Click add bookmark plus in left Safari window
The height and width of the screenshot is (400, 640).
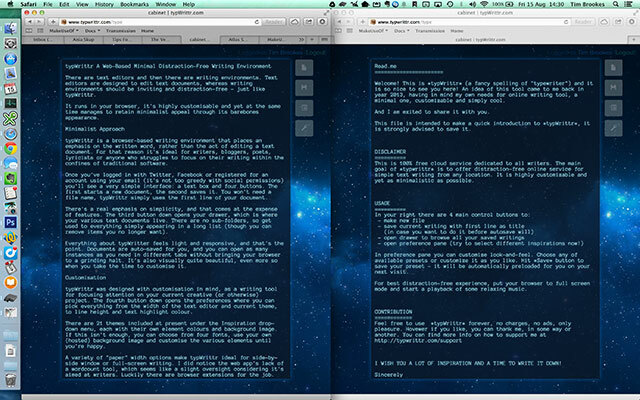(x=53, y=22)
